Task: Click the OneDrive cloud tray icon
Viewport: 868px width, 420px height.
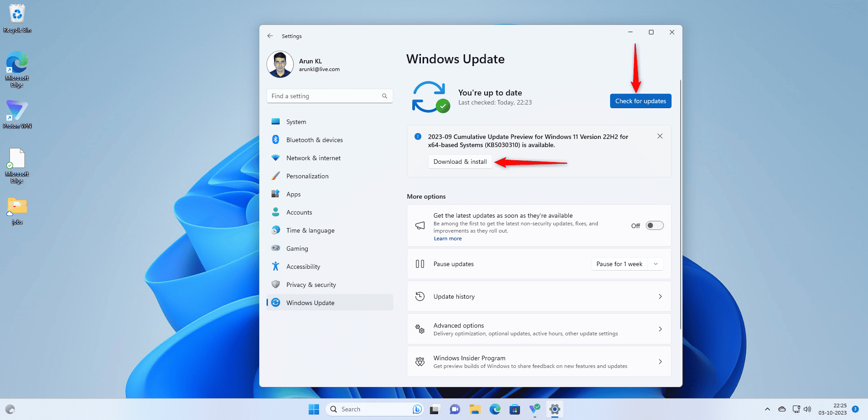Action: (782, 409)
